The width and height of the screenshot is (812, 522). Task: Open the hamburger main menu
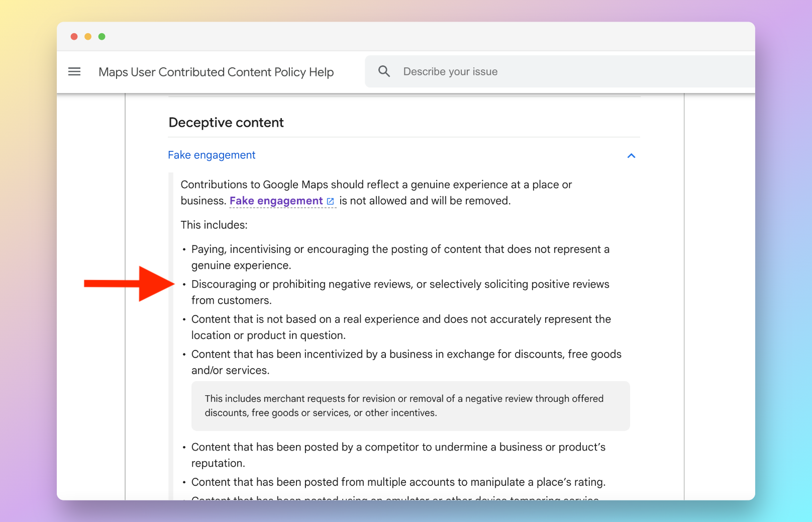point(74,72)
